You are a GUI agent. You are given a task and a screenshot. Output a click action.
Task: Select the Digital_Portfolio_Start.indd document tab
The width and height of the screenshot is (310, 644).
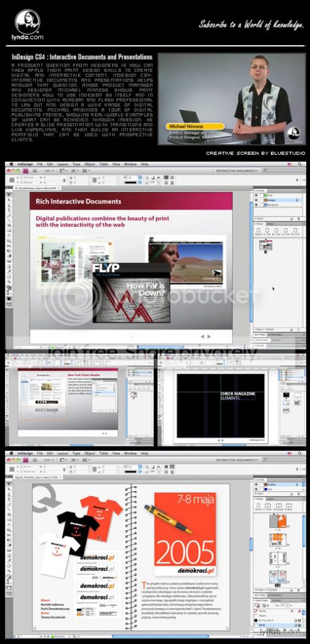pyautogui.click(x=38, y=478)
